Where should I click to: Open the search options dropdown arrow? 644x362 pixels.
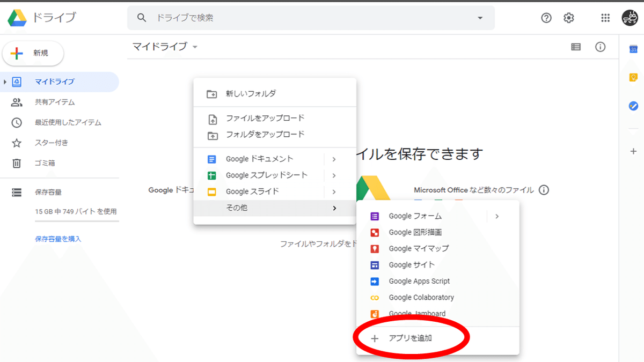tap(480, 18)
